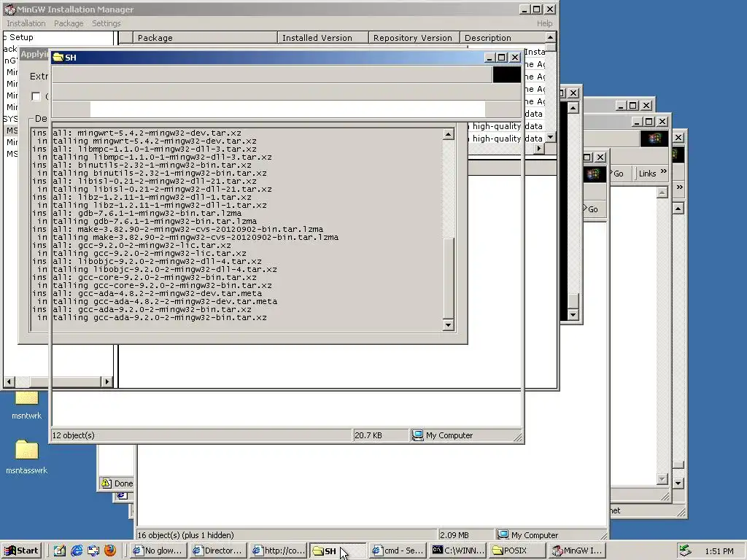This screenshot has width=747, height=560.
Task: Open the Package menu
Action: tap(69, 23)
